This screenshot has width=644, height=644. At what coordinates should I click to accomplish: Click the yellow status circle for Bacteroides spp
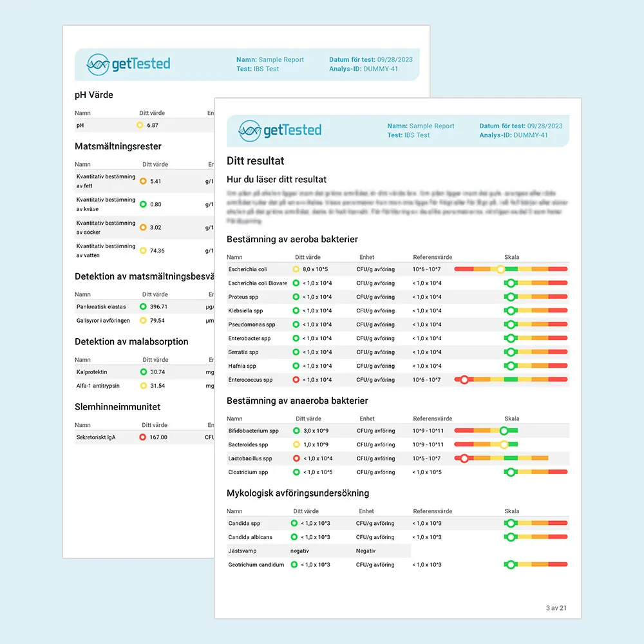[296, 444]
